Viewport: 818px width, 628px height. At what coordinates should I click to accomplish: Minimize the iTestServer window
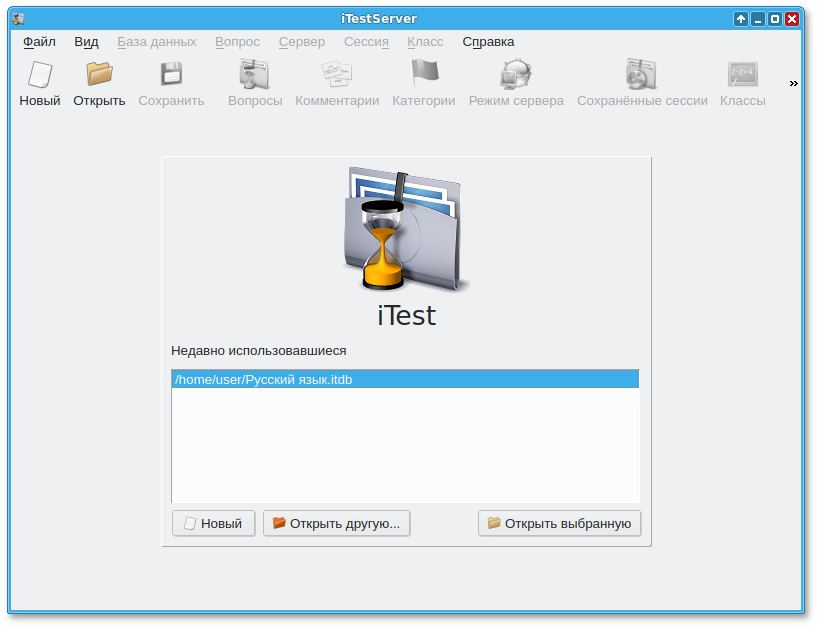pos(757,19)
